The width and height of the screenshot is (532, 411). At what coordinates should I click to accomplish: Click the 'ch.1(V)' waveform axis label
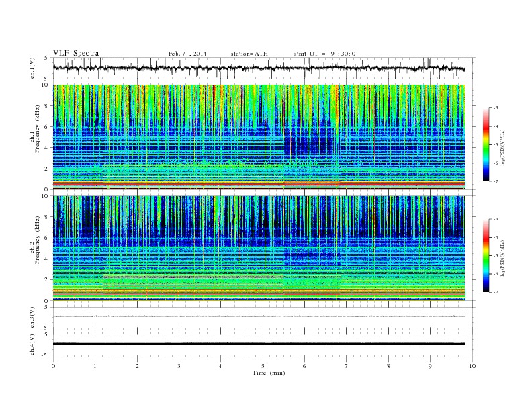pos(32,68)
